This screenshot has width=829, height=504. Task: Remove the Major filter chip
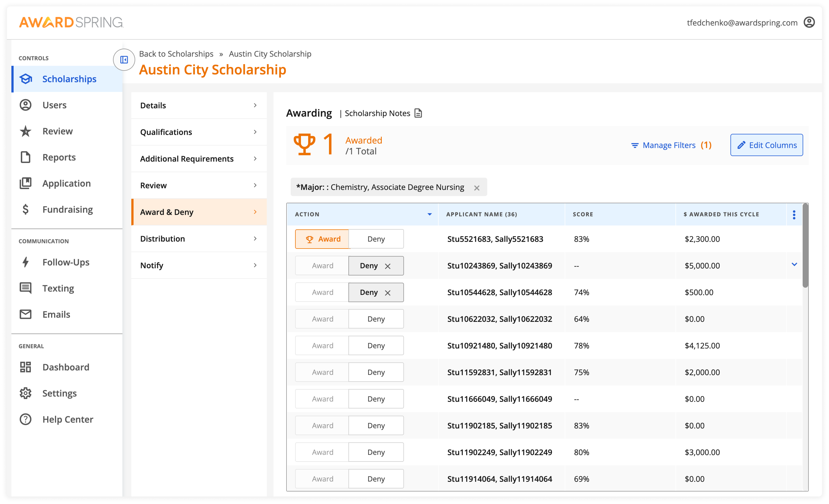click(477, 187)
